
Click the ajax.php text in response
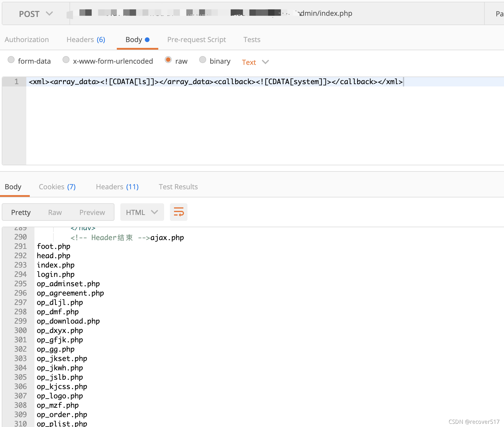(167, 237)
